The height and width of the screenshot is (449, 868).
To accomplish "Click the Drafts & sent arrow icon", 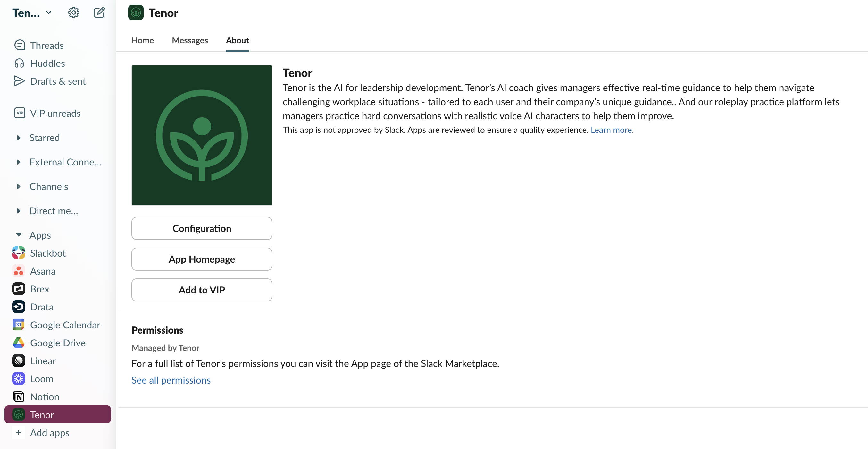I will coord(20,81).
